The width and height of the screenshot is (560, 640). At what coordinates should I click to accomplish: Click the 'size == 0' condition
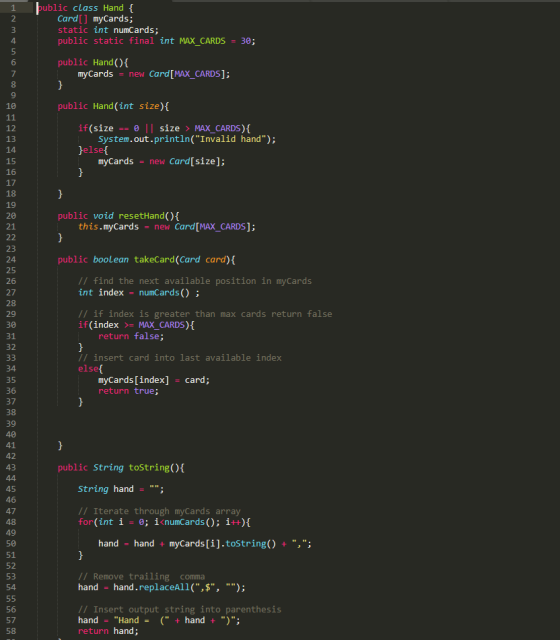[x=116, y=128]
